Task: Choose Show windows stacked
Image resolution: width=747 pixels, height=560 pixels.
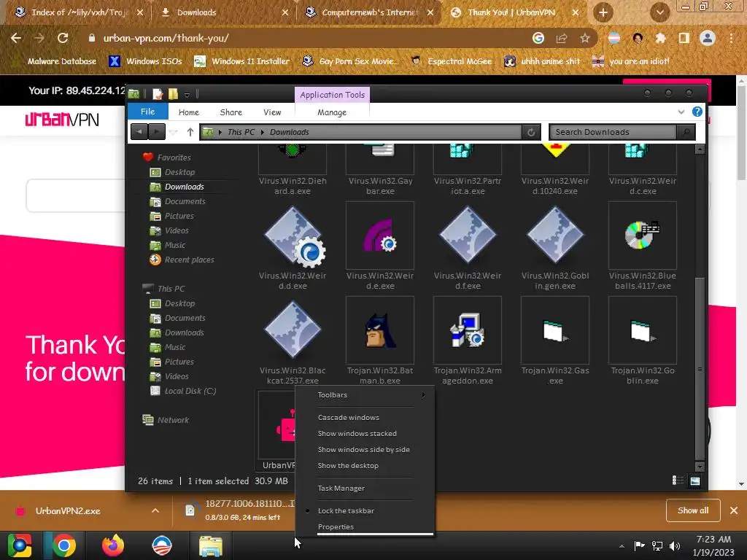Action: coord(357,433)
